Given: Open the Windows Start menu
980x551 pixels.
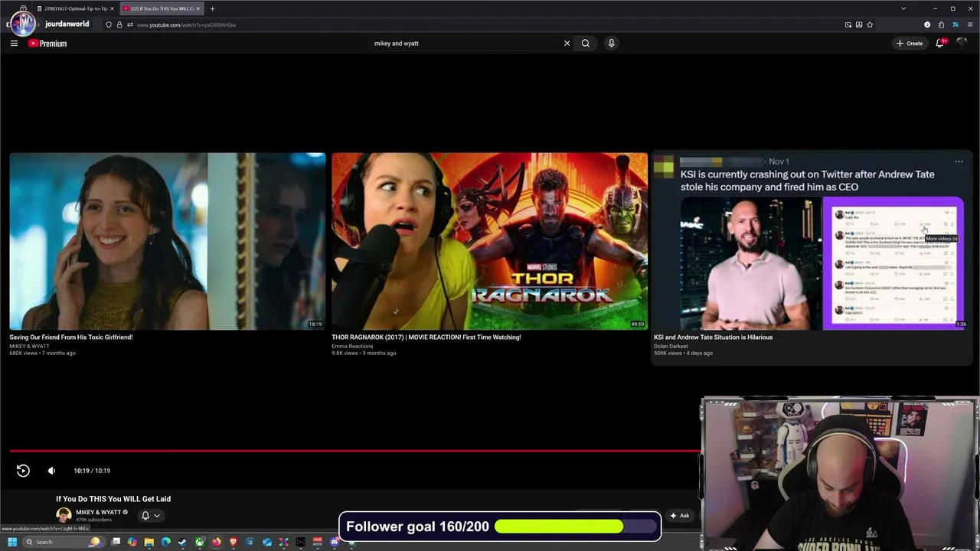Looking at the screenshot, I should pyautogui.click(x=12, y=542).
